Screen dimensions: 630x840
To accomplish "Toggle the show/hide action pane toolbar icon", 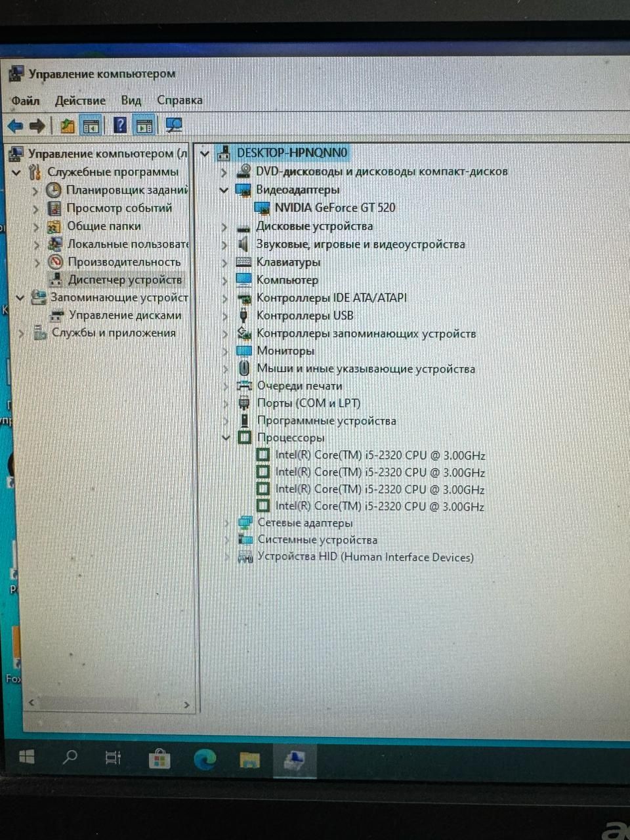I will coord(144,125).
